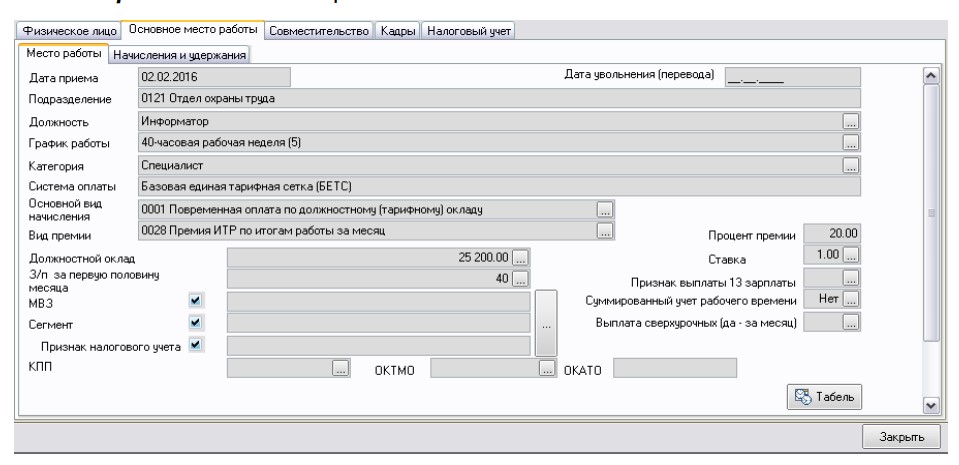The width and height of the screenshot is (959, 465).
Task: Open the Начисления и удержания sub-tab
Action: tap(180, 55)
